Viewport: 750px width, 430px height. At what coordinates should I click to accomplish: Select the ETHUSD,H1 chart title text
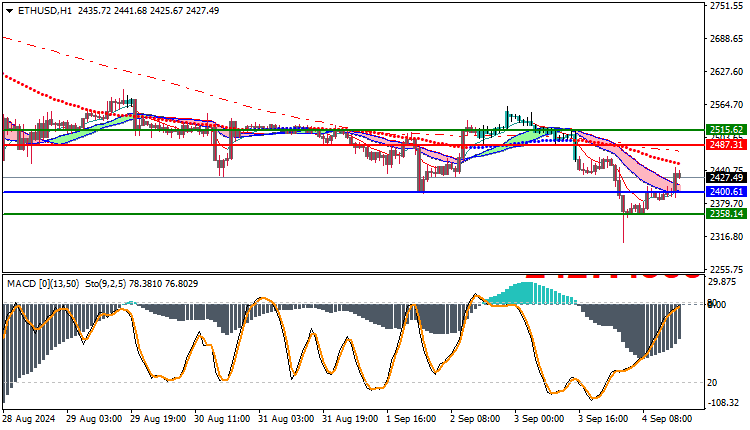[x=45, y=11]
